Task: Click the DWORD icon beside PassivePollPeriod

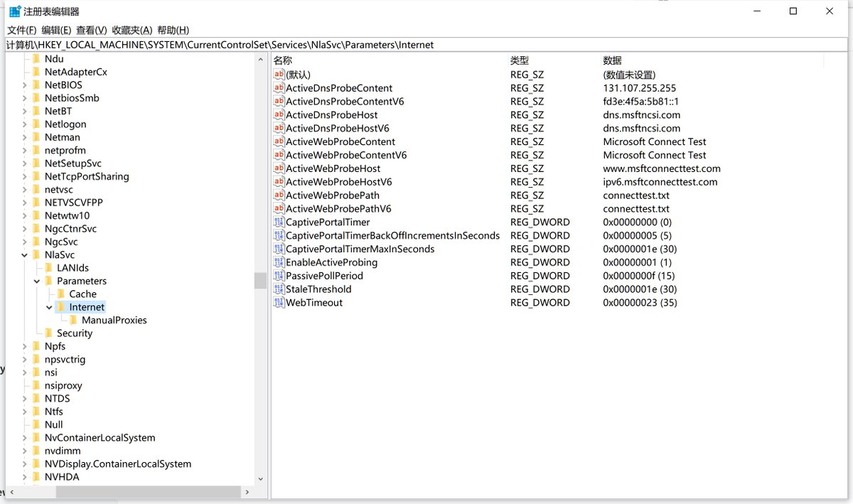Action: [279, 276]
